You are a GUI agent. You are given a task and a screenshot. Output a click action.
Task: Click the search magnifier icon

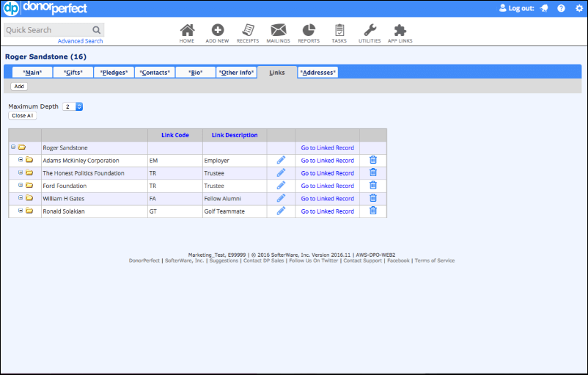(96, 29)
